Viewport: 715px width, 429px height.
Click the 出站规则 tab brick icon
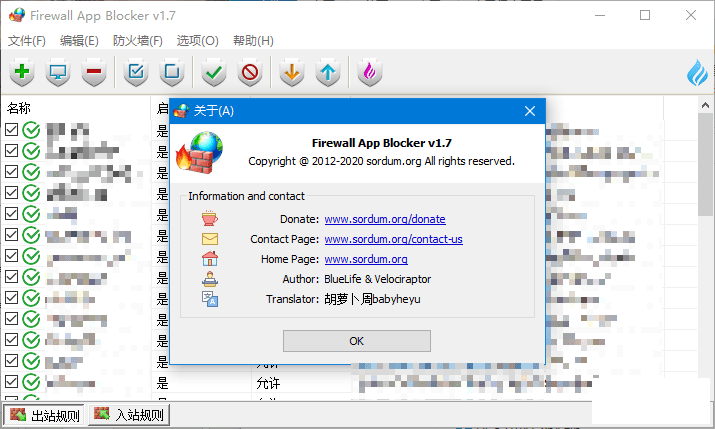18,414
